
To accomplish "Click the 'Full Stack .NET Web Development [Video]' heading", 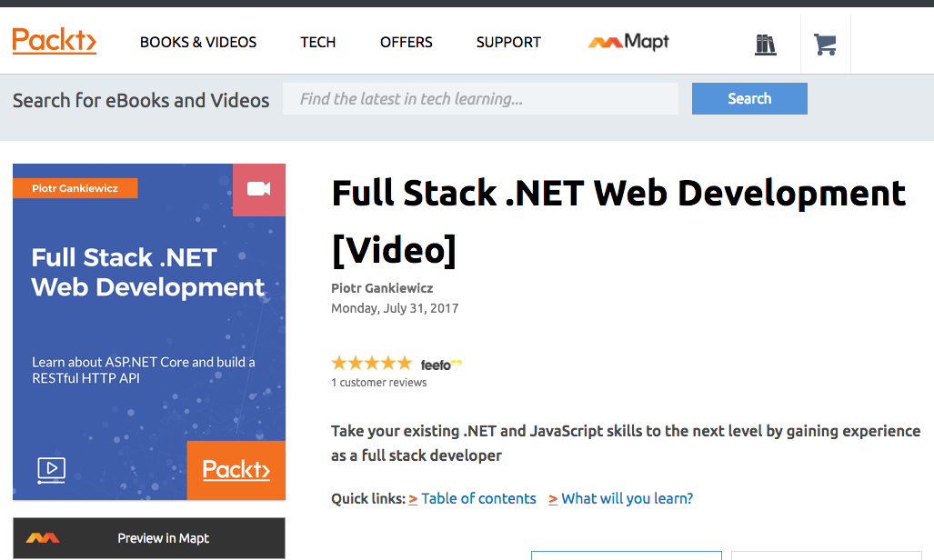I will coord(618,221).
